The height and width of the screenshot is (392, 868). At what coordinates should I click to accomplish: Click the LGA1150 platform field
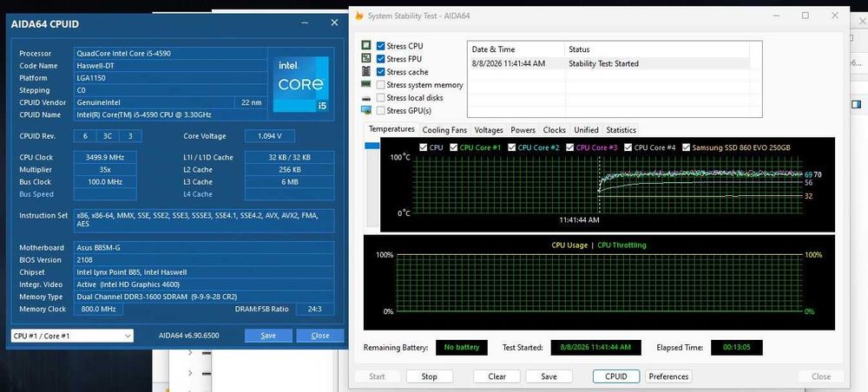tap(170, 78)
